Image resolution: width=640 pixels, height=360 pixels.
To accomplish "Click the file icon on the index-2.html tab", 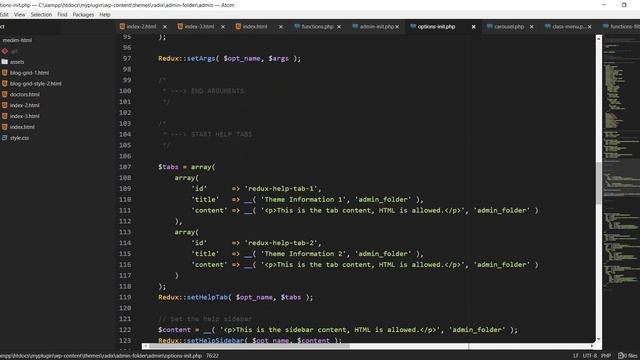I will pos(122,27).
